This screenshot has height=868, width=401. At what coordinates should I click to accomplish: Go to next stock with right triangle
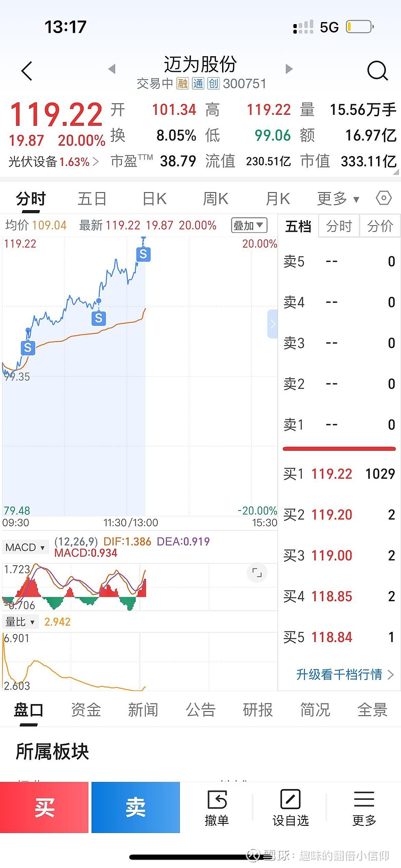tap(289, 69)
